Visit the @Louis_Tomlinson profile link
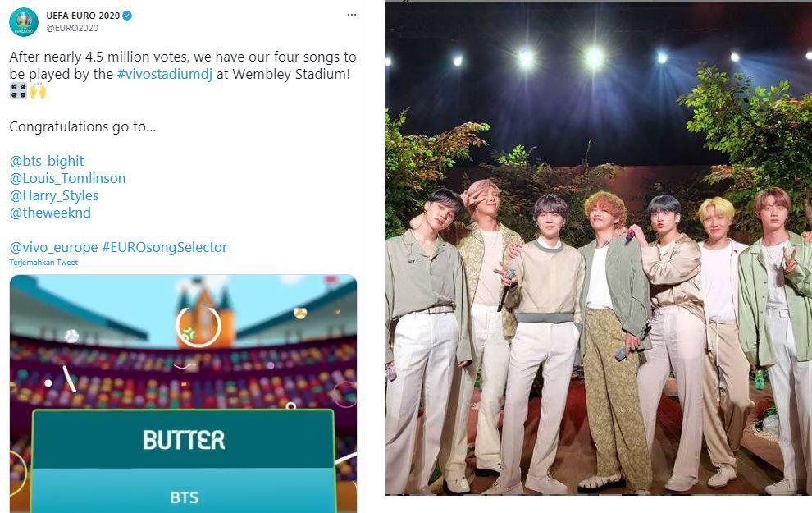 pyautogui.click(x=67, y=178)
